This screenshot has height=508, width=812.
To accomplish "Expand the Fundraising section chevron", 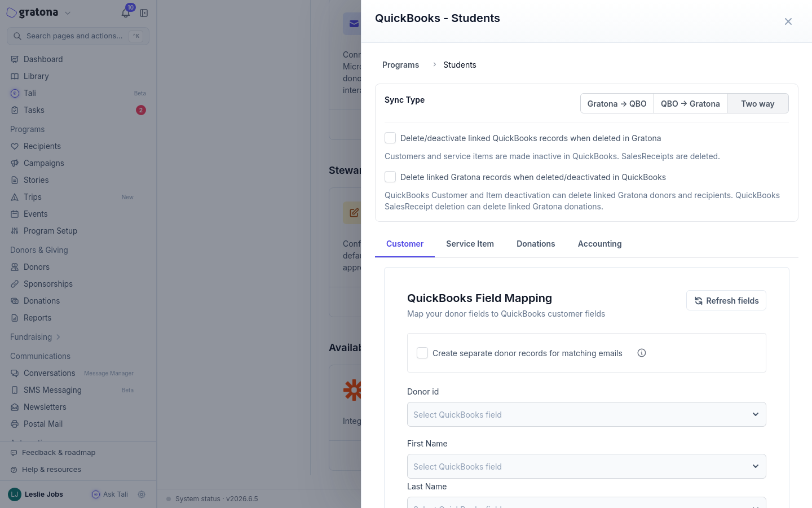I will [x=58, y=337].
